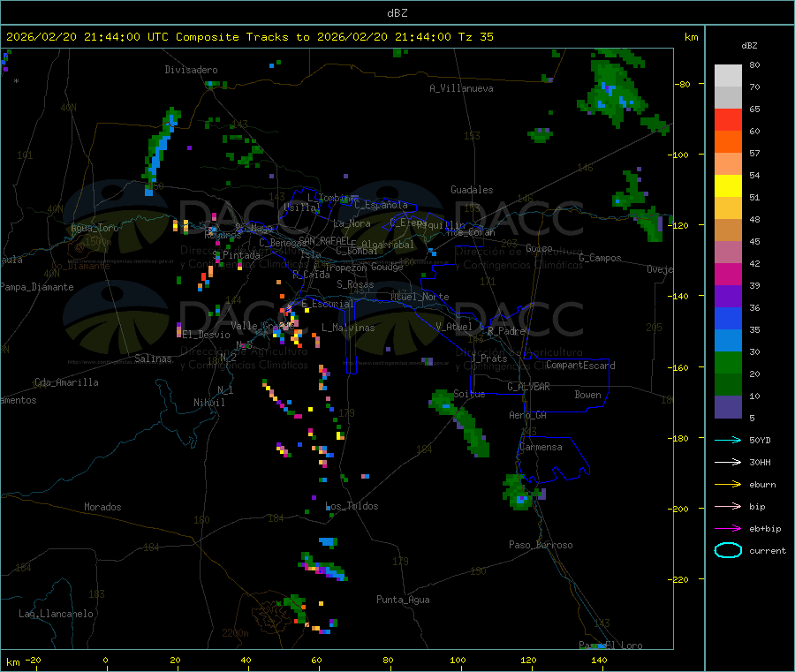Image resolution: width=795 pixels, height=672 pixels.
Task: Click the 'Cda_Amarilla' map label
Action: pos(66,382)
